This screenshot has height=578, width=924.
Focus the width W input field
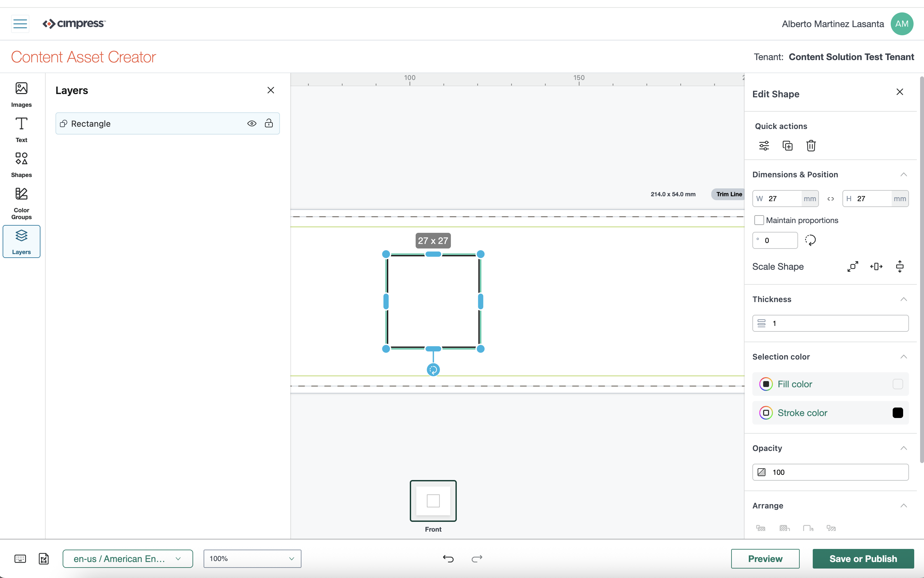(785, 199)
